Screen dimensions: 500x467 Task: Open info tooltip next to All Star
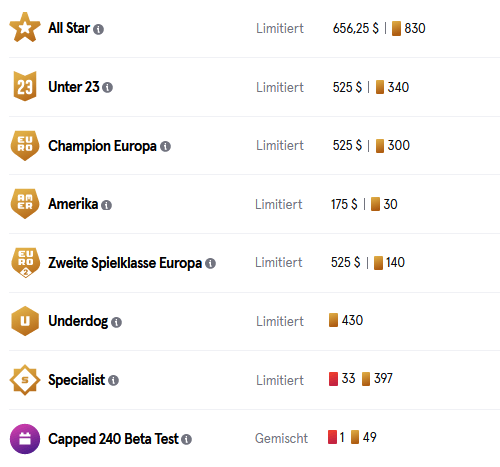[98, 29]
